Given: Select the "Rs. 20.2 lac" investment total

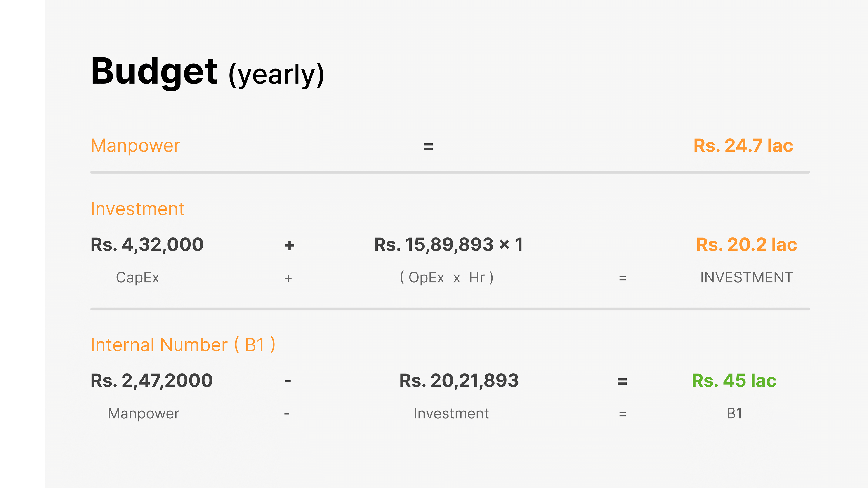Looking at the screenshot, I should (x=746, y=244).
